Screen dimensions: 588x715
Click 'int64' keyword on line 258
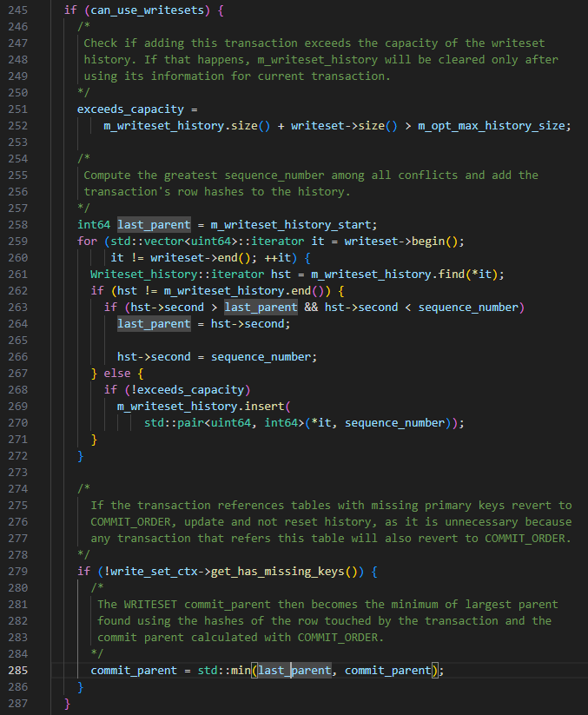(94, 225)
